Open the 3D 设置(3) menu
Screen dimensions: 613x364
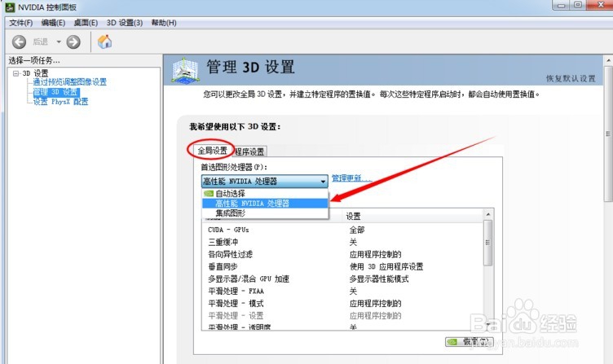pos(125,23)
